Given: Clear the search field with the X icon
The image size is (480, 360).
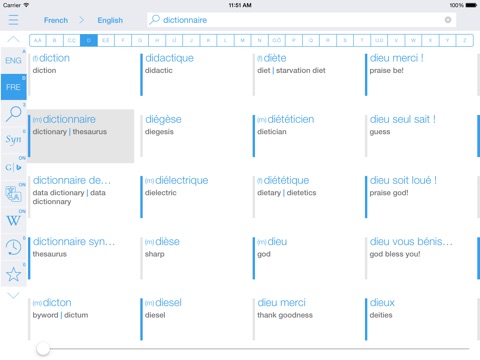Looking at the screenshot, I should (x=448, y=20).
